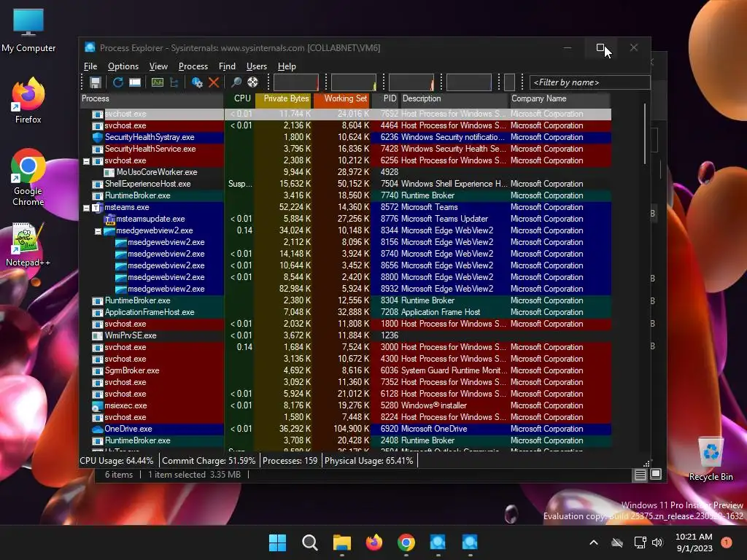
Task: Click the first mini graph in toolbar
Action: pyautogui.click(x=296, y=82)
